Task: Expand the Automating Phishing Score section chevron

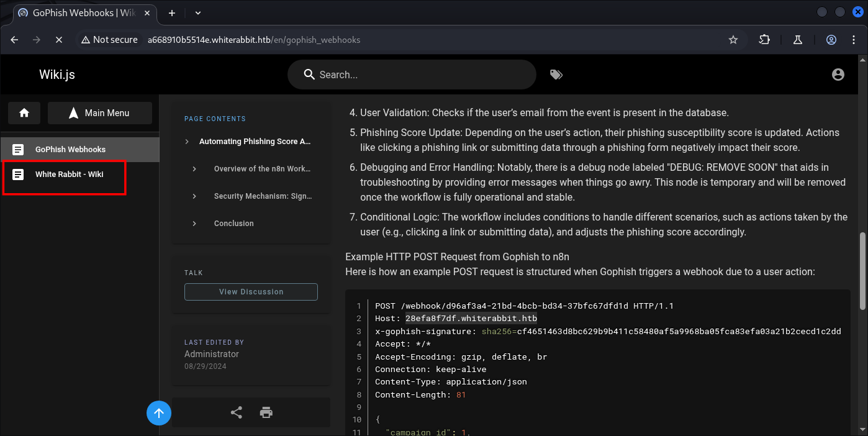Action: [x=187, y=142]
